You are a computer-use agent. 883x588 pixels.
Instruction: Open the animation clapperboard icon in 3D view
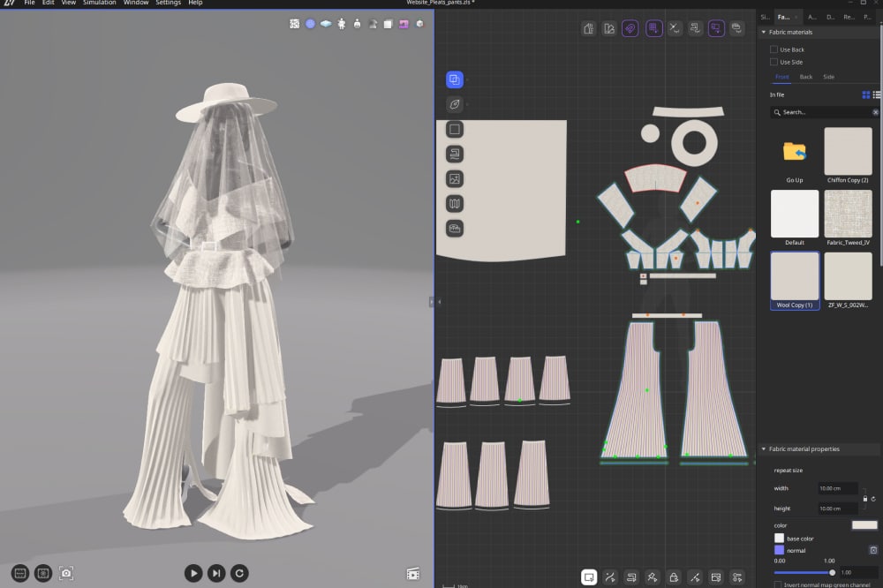(413, 573)
